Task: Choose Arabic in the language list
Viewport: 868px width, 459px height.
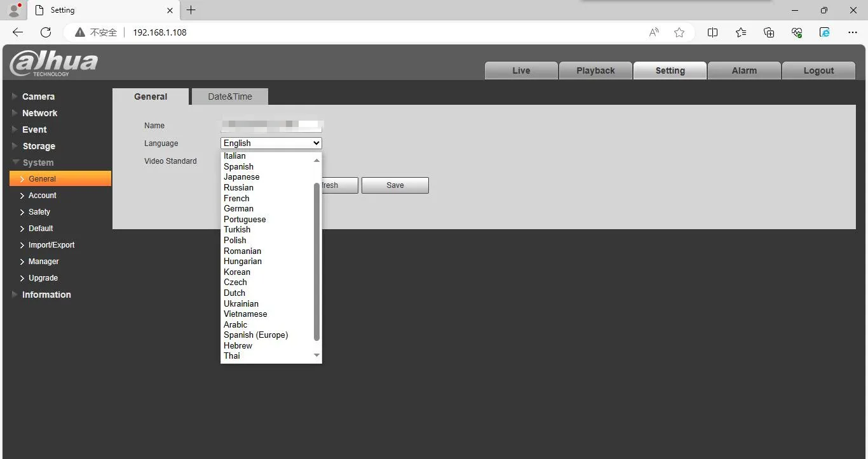Action: (x=268, y=324)
